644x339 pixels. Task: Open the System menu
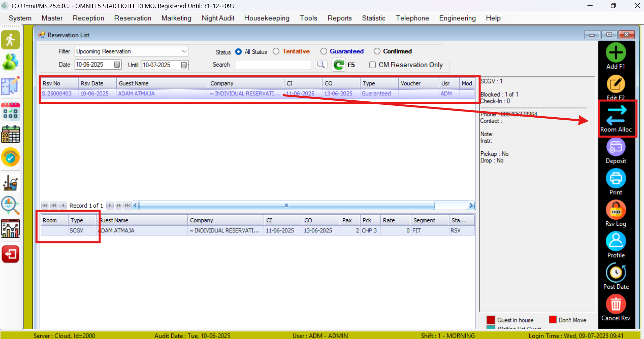pos(20,18)
